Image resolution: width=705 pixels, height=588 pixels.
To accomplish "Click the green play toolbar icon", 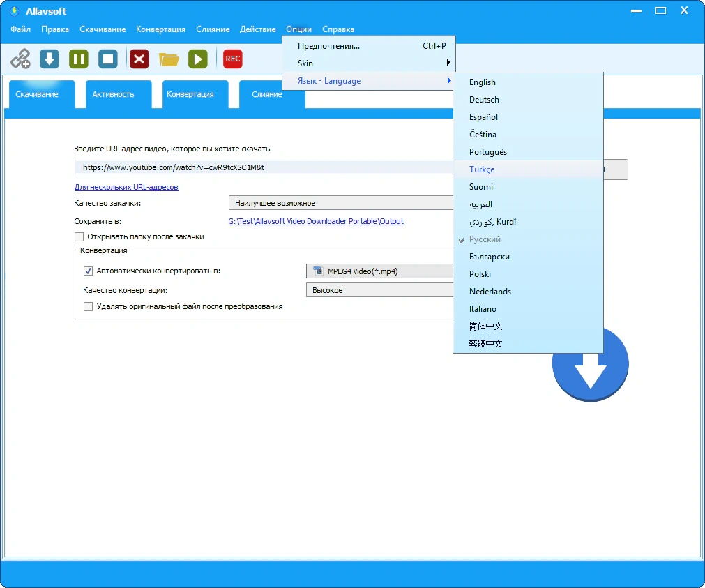I will coord(198,59).
